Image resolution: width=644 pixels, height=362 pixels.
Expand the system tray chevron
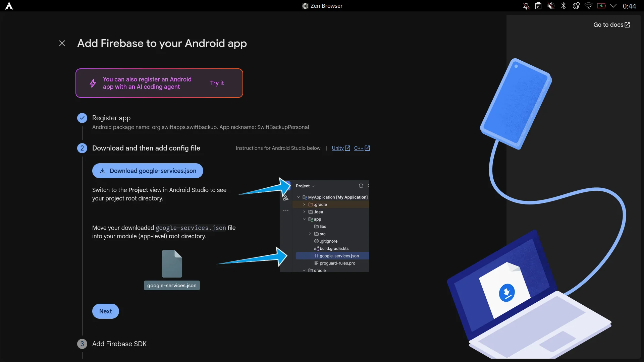pyautogui.click(x=613, y=6)
